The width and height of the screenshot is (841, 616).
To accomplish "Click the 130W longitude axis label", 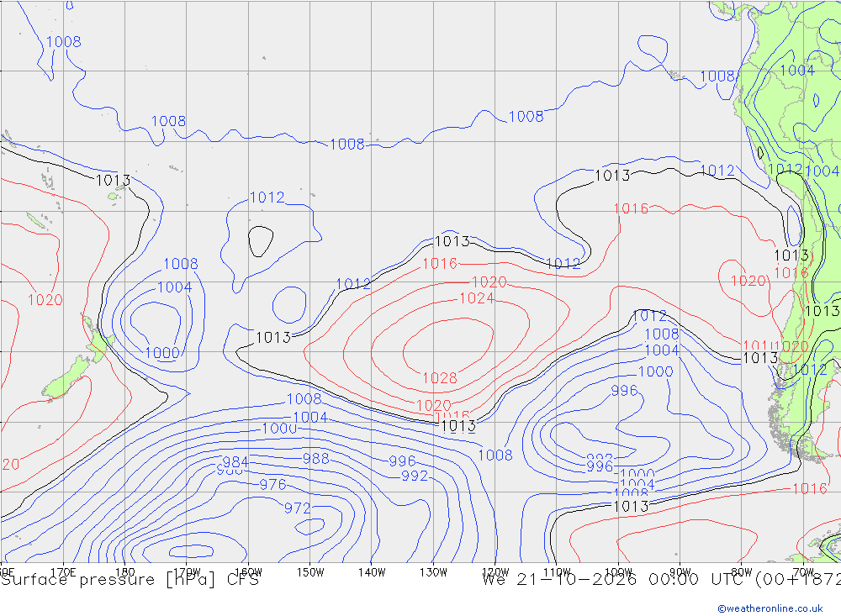I will click(x=433, y=572).
